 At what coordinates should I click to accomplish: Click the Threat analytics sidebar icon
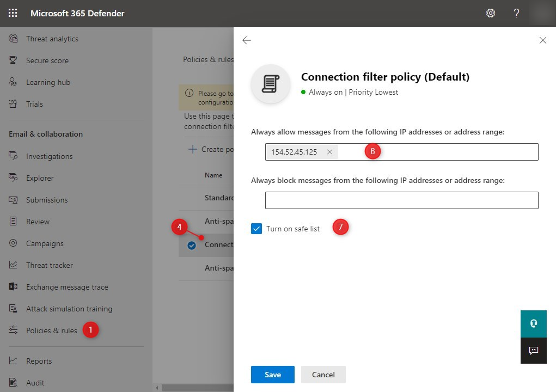[14, 39]
